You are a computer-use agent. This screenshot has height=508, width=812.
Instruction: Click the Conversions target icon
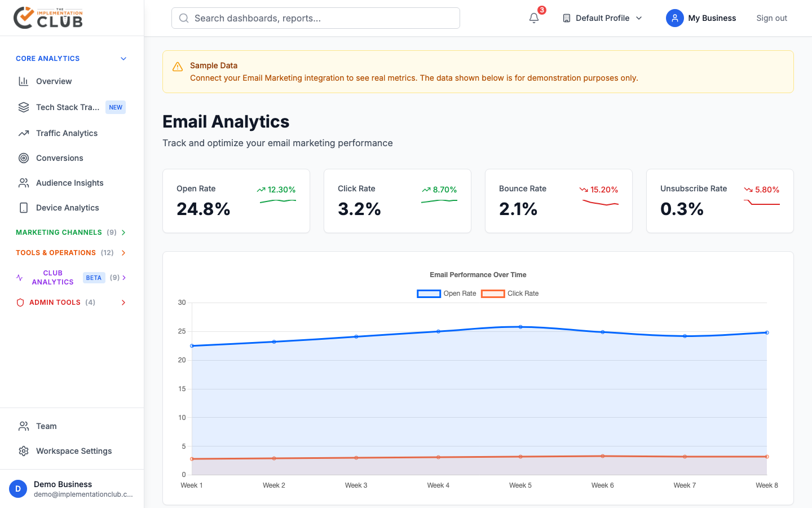[x=24, y=158]
